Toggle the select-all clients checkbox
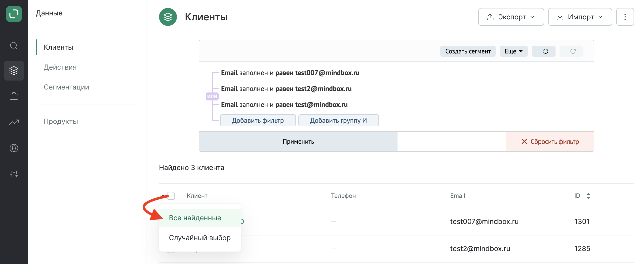 click(171, 196)
